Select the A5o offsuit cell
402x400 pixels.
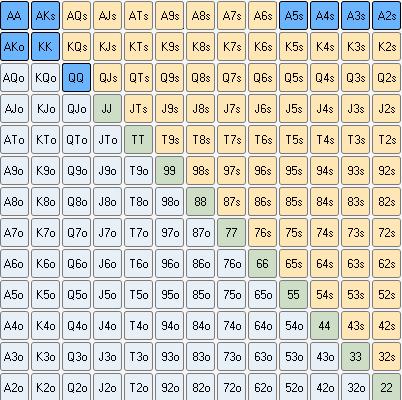[14, 294]
